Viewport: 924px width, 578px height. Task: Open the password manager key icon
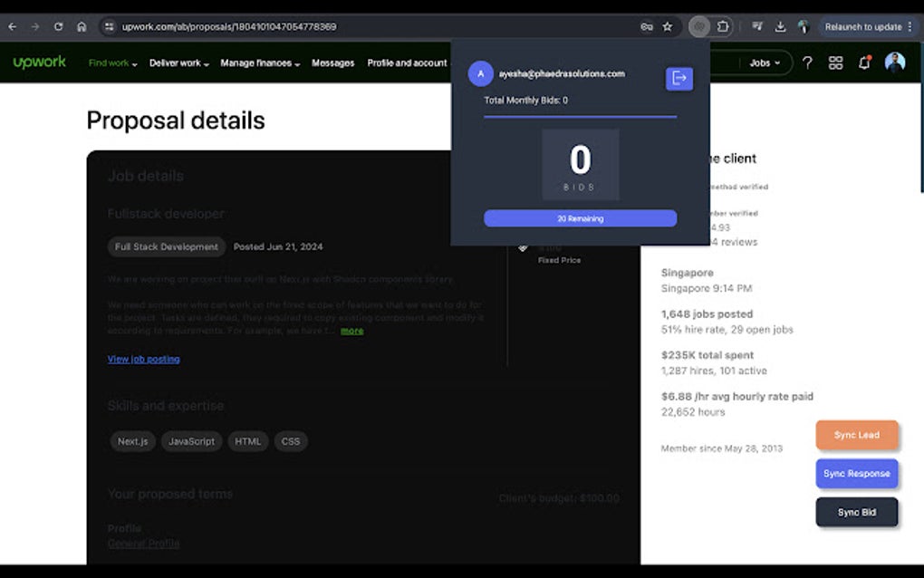click(645, 27)
